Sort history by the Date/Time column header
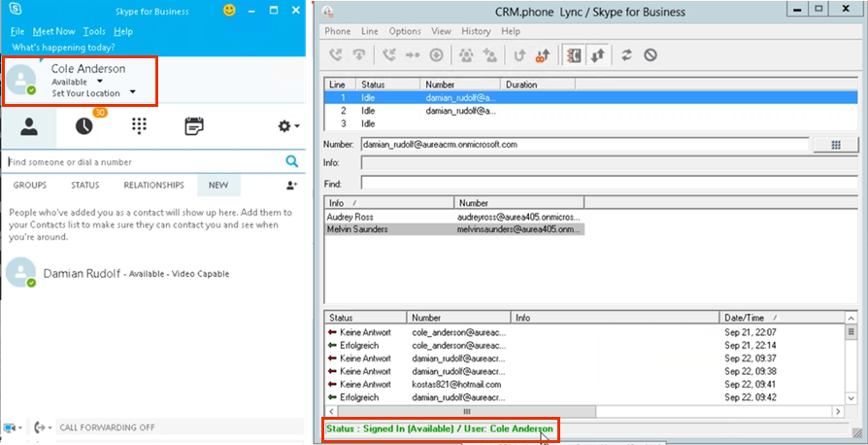Viewport: 868px width, 445px height. 783,318
